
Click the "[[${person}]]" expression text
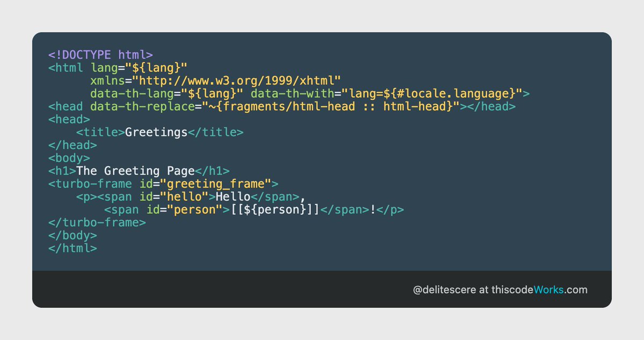[275, 209]
